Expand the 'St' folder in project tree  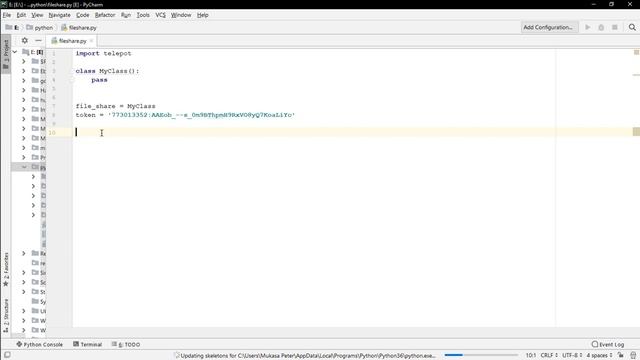(24, 292)
